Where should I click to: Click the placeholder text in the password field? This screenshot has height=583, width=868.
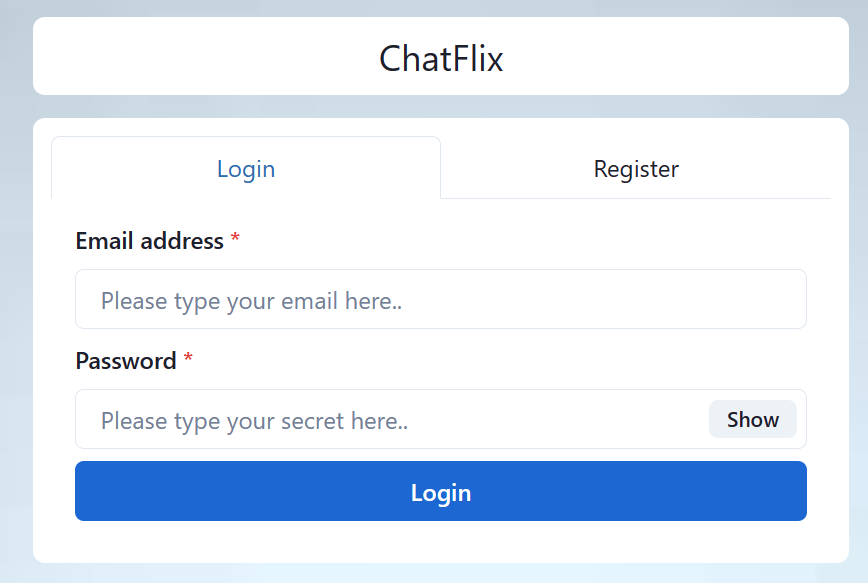[253, 420]
